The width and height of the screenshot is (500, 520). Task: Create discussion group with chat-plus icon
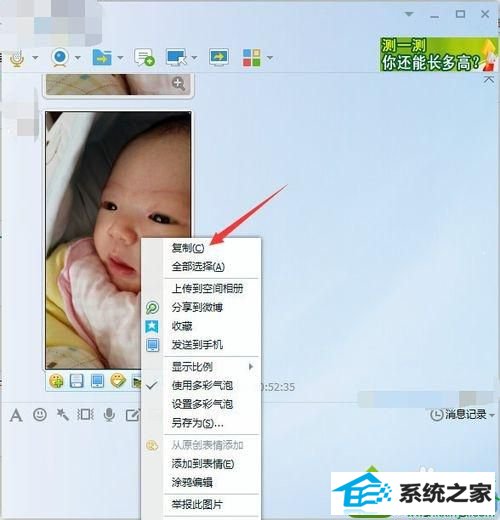coord(144,57)
